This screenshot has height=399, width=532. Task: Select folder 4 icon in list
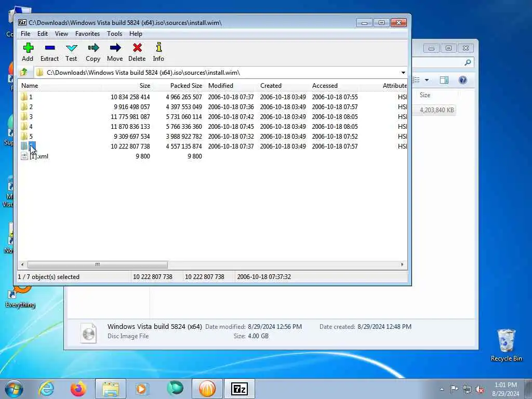pos(24,126)
